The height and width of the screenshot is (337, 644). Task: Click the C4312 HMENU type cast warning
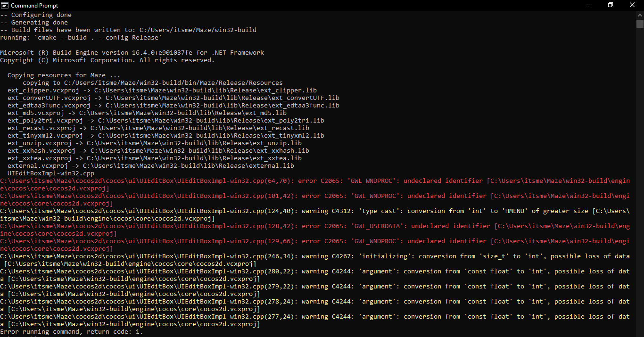click(x=314, y=211)
